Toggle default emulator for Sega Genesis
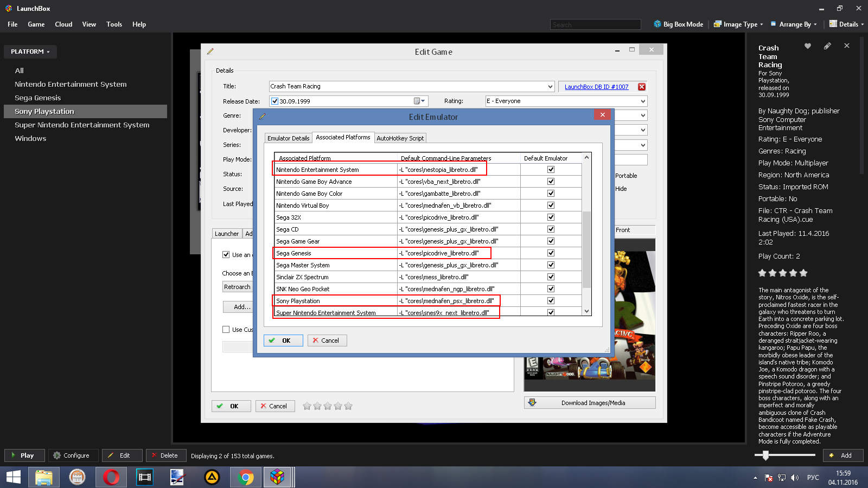 (x=551, y=253)
